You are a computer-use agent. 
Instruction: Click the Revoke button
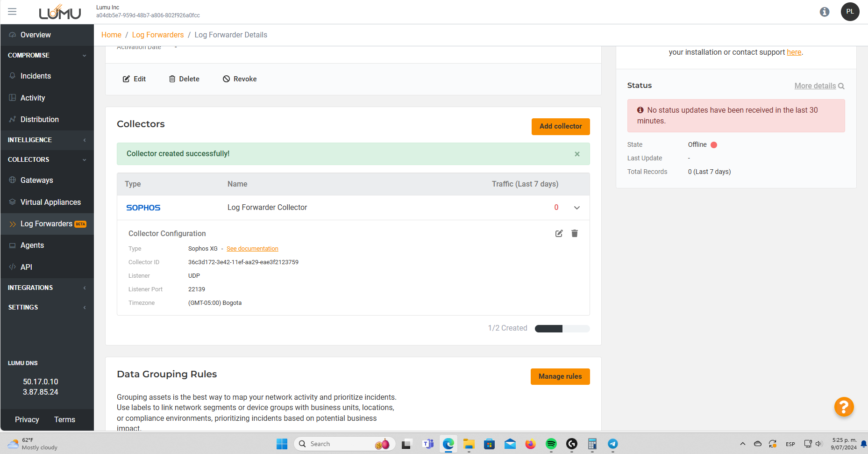point(240,79)
